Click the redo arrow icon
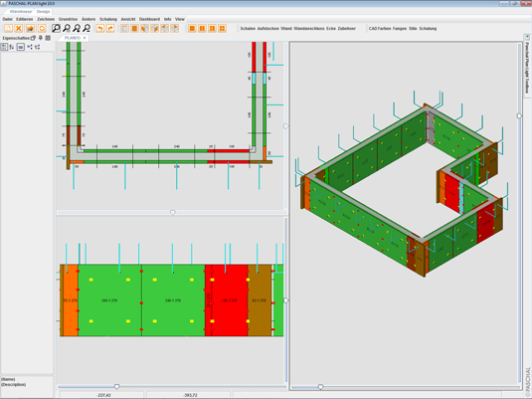532x399 pixels. pos(110,29)
